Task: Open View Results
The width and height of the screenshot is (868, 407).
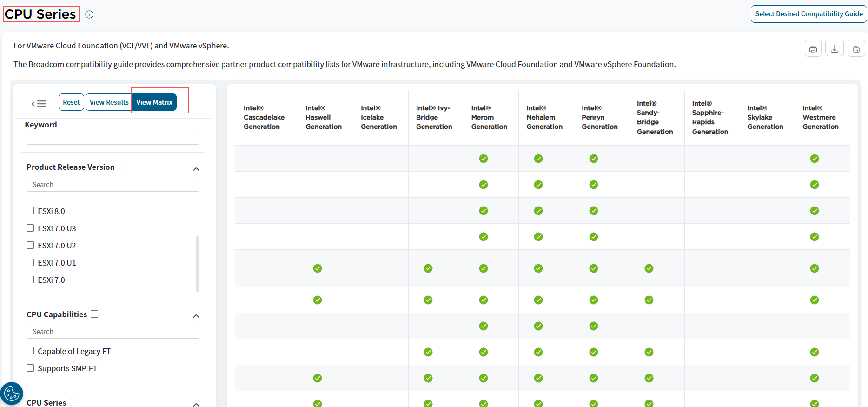Action: click(109, 102)
